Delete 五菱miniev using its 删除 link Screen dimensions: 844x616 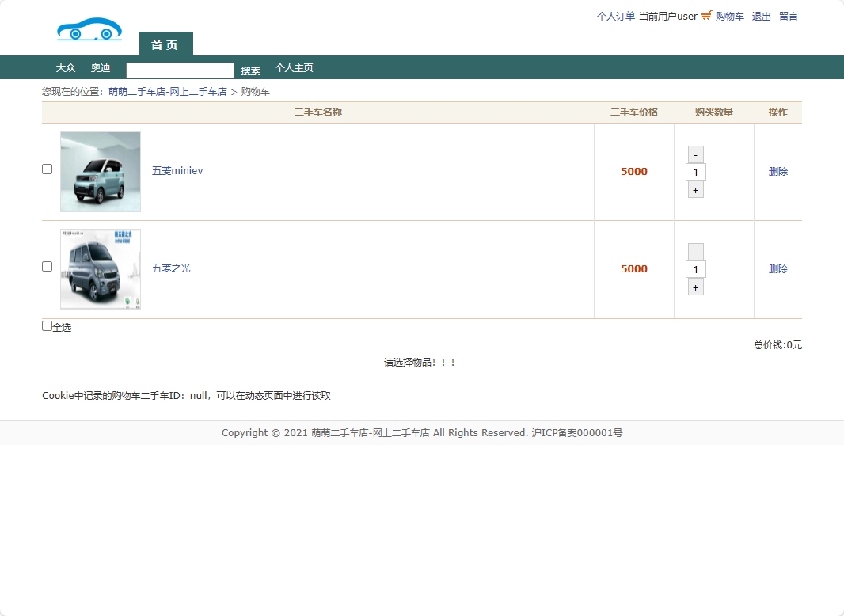coord(777,171)
